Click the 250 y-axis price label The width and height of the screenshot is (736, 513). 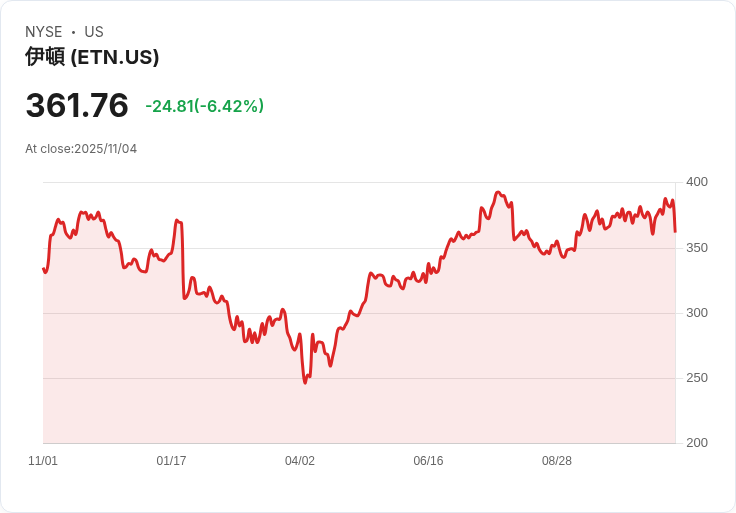697,378
